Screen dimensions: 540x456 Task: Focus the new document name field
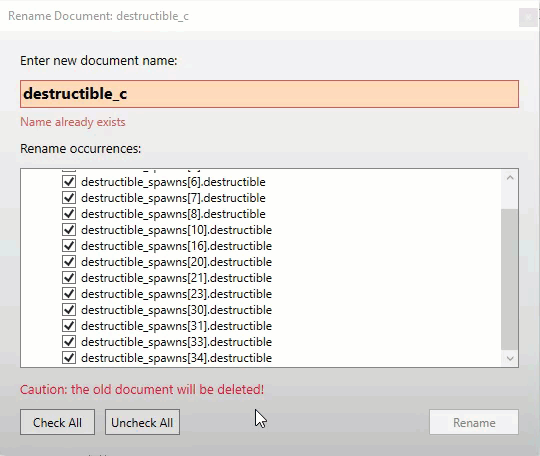coord(269,94)
